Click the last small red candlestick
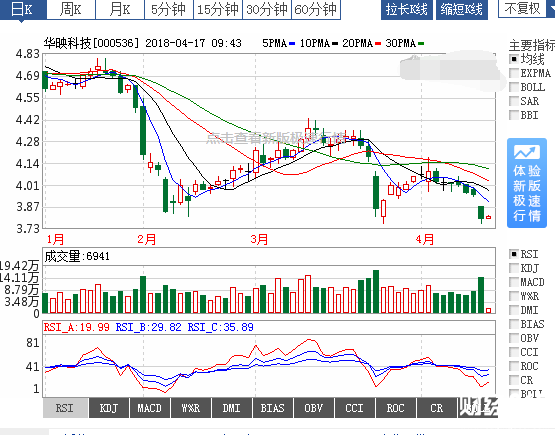The width and height of the screenshot is (555, 435). pos(488,217)
